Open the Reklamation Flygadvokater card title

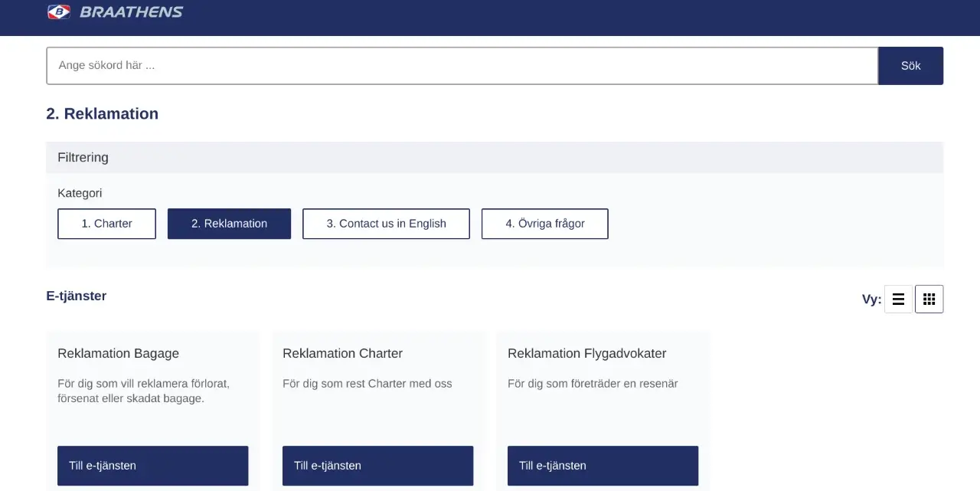point(586,353)
